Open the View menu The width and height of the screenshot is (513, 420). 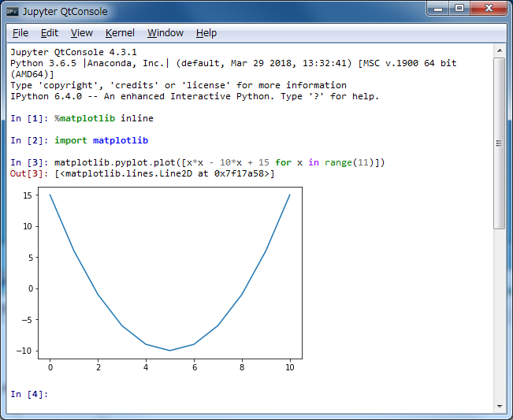coord(82,33)
